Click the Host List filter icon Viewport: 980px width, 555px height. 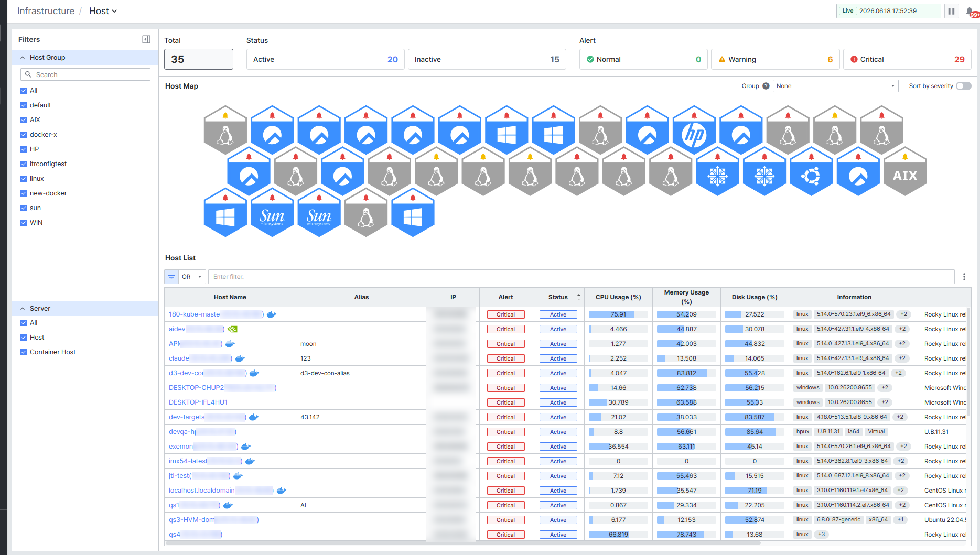tap(171, 277)
